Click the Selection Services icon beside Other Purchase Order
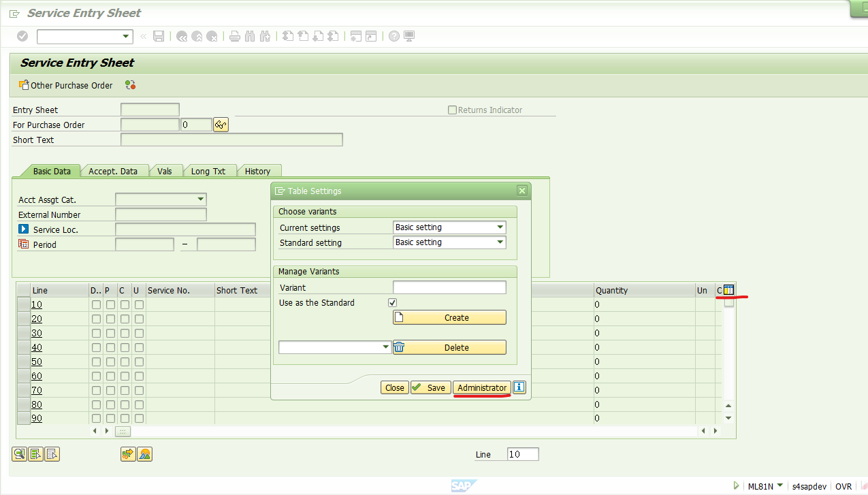The image size is (868, 495). (130, 85)
